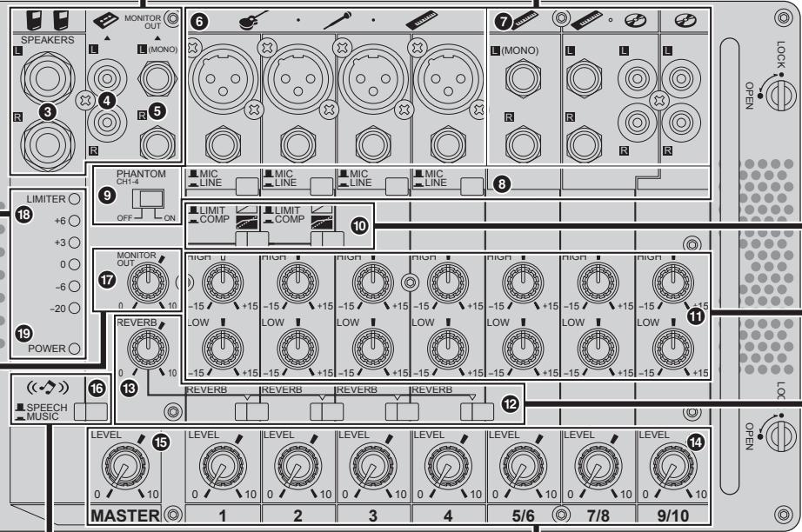
Task: Click the speakers icon above SPEAKERS label
Action: click(x=47, y=21)
